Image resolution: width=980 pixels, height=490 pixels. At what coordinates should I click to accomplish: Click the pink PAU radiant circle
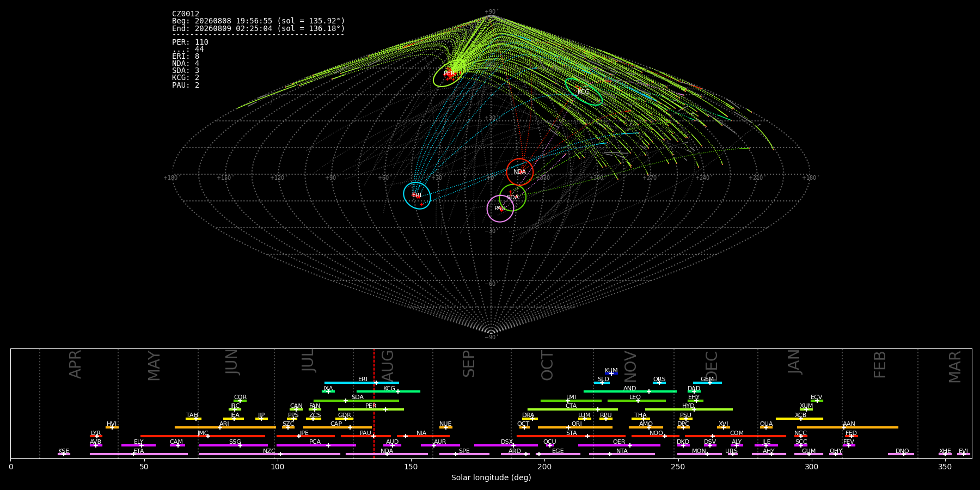(x=500, y=209)
